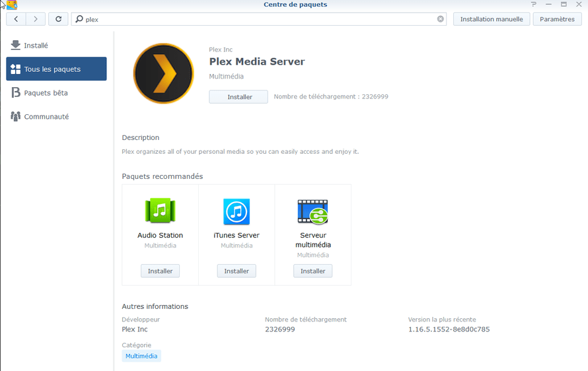This screenshot has width=588, height=371.
Task: Click the Tous les paquets grid icon
Action: [15, 69]
